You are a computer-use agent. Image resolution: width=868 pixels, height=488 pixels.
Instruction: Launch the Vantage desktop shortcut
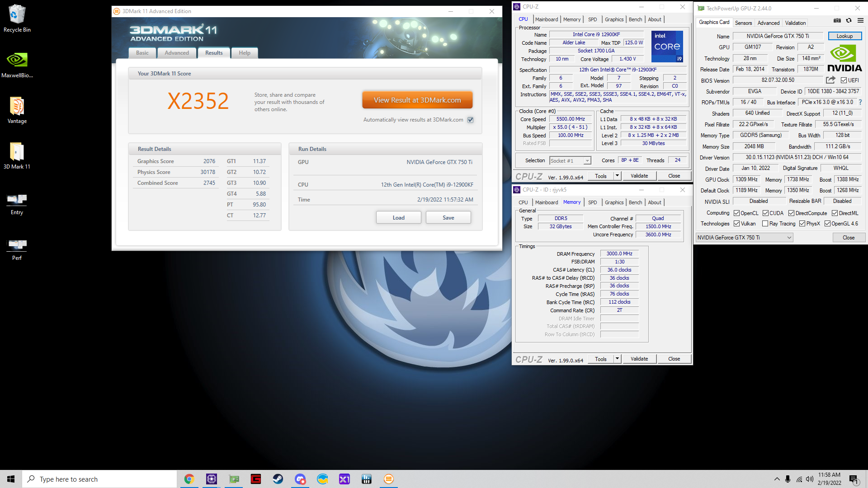17,110
